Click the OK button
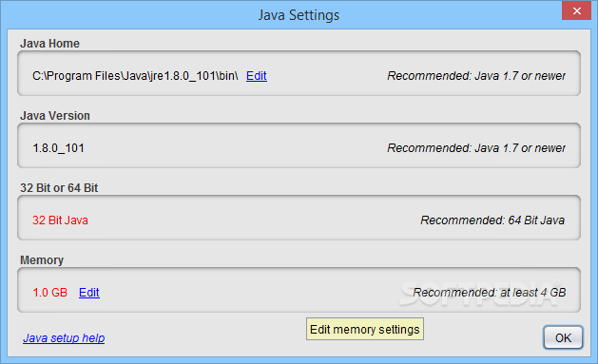This screenshot has width=598, height=364. click(x=563, y=337)
